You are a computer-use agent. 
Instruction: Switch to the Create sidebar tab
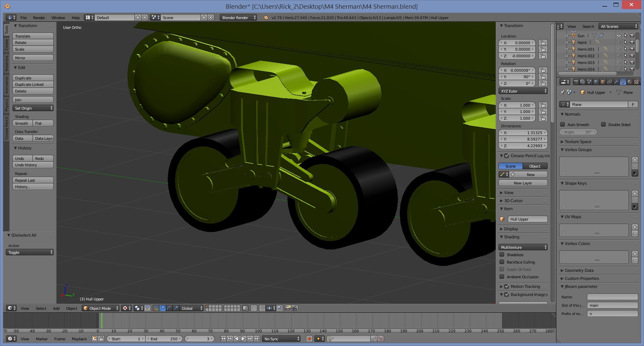point(6,45)
